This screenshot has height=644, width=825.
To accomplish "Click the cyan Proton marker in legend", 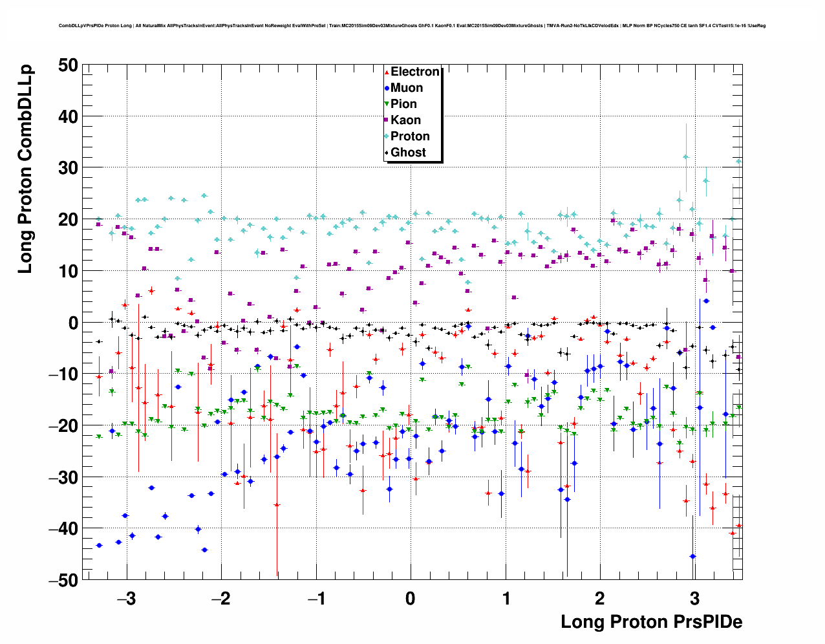I will tap(387, 137).
